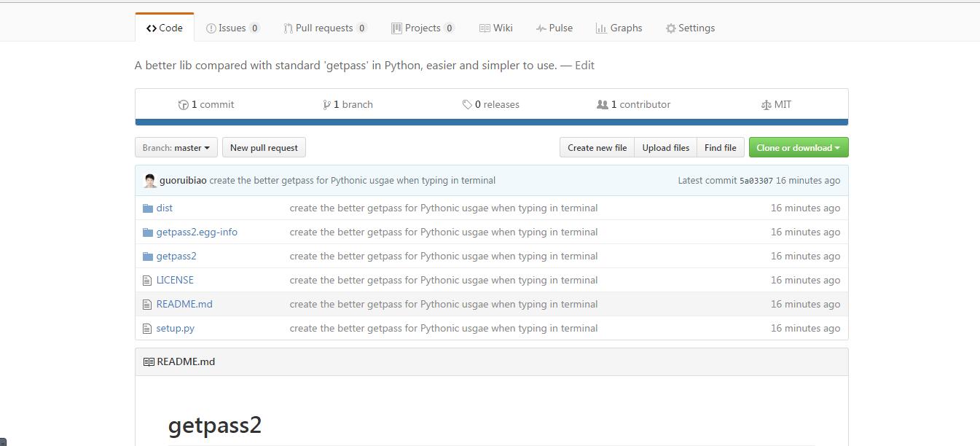Click the blue language bar

pyautogui.click(x=492, y=122)
